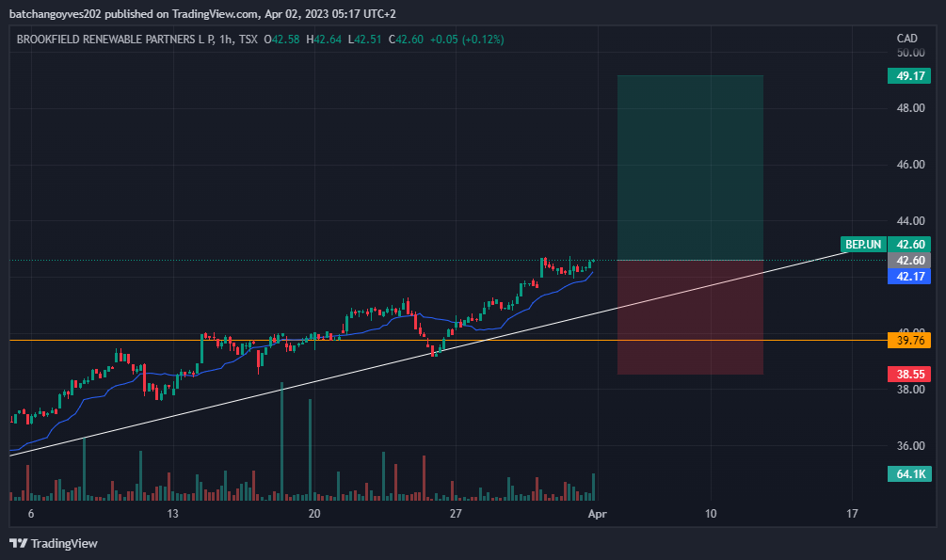Click the 6 date label on time axis
This screenshot has height=560, width=946.
click(x=31, y=514)
